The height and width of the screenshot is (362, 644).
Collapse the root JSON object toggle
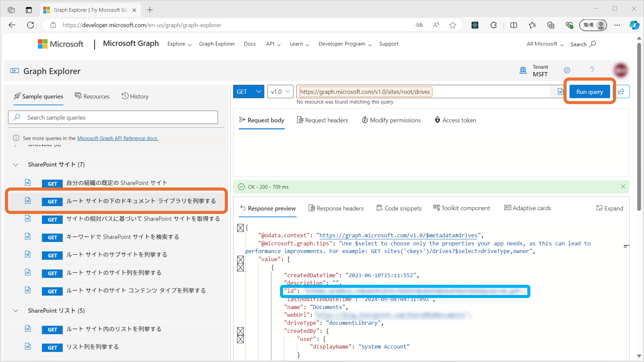(x=240, y=228)
